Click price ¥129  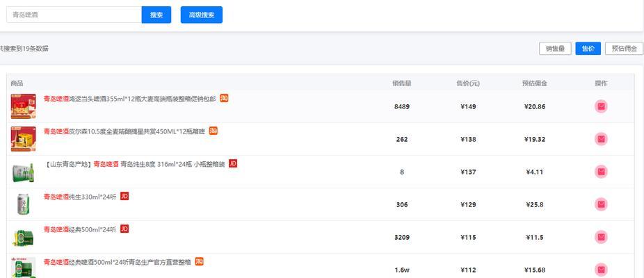click(468, 205)
